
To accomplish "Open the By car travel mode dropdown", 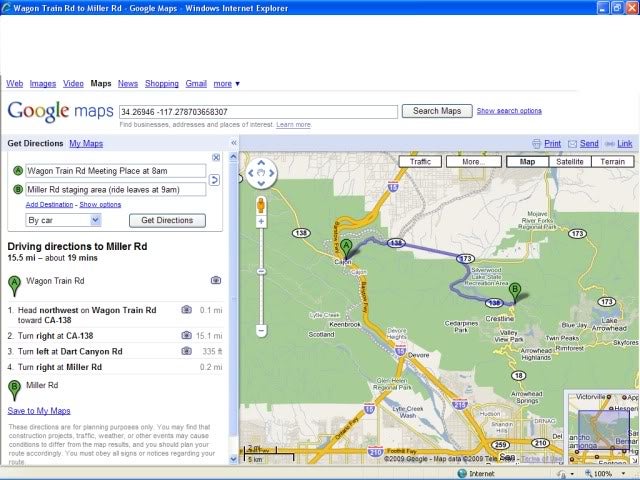I will pyautogui.click(x=64, y=220).
